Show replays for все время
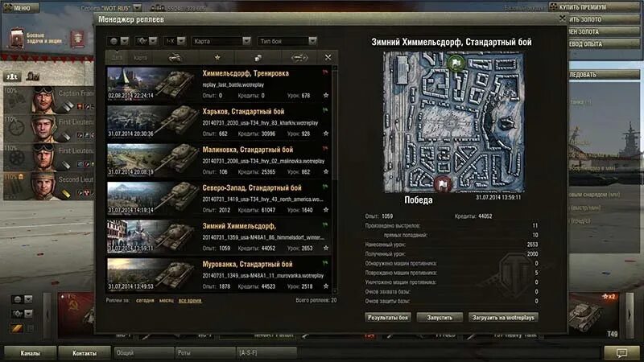 (x=190, y=300)
